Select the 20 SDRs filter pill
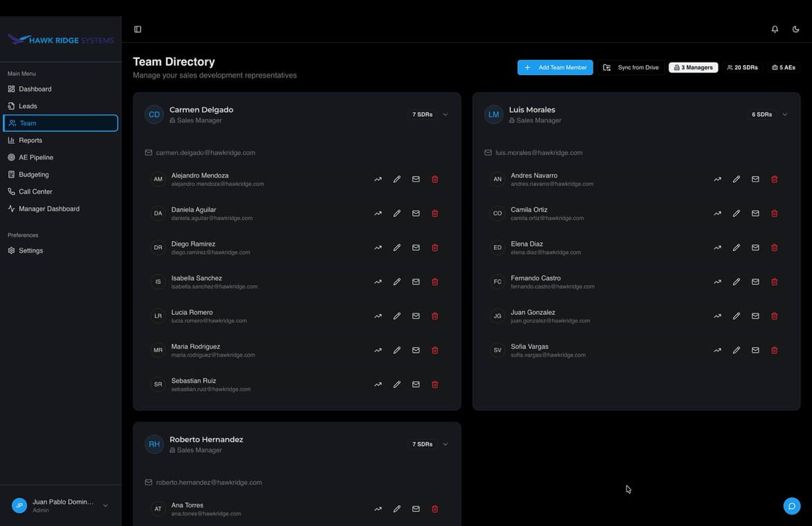812x526 pixels. click(742, 67)
